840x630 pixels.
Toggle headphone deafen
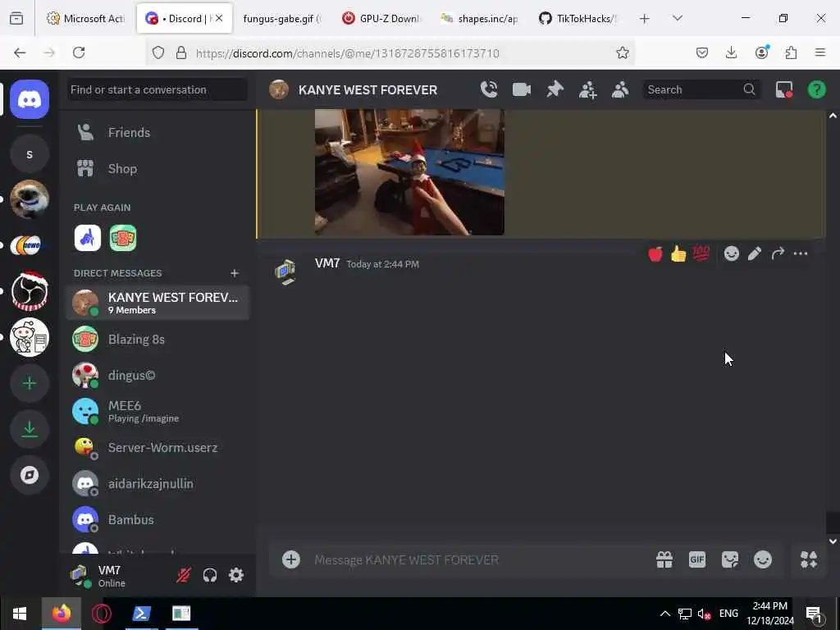click(209, 575)
